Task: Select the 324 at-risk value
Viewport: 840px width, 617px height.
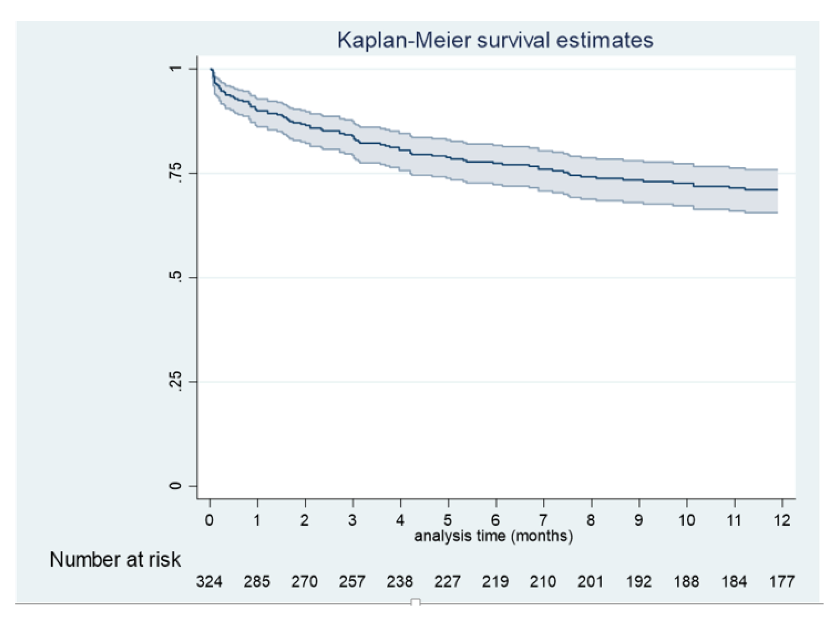Action: click(209, 582)
